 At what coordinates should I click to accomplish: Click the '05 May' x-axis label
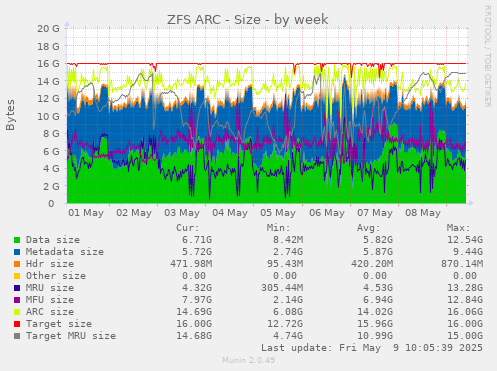(278, 213)
